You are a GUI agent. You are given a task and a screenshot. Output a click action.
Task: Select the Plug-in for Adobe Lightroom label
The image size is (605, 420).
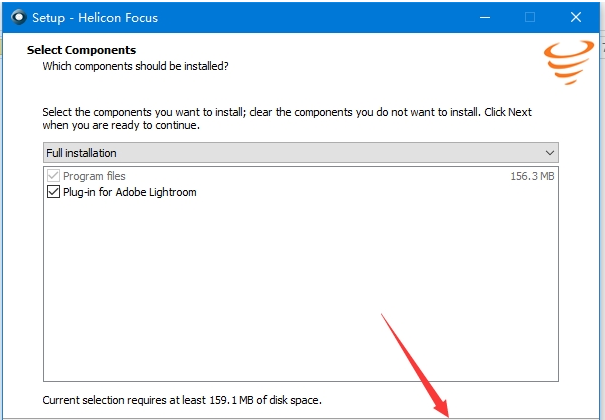click(x=130, y=192)
